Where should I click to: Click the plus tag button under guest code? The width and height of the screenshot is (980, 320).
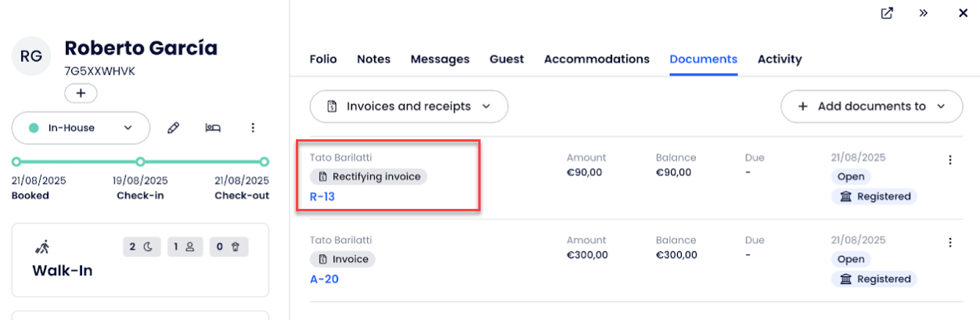pos(81,93)
